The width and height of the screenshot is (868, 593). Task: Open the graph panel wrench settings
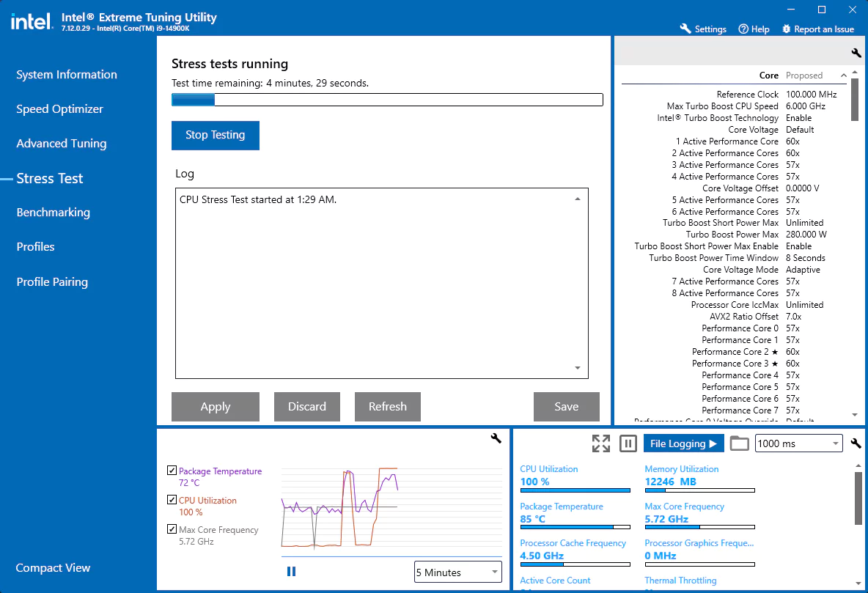coord(496,438)
